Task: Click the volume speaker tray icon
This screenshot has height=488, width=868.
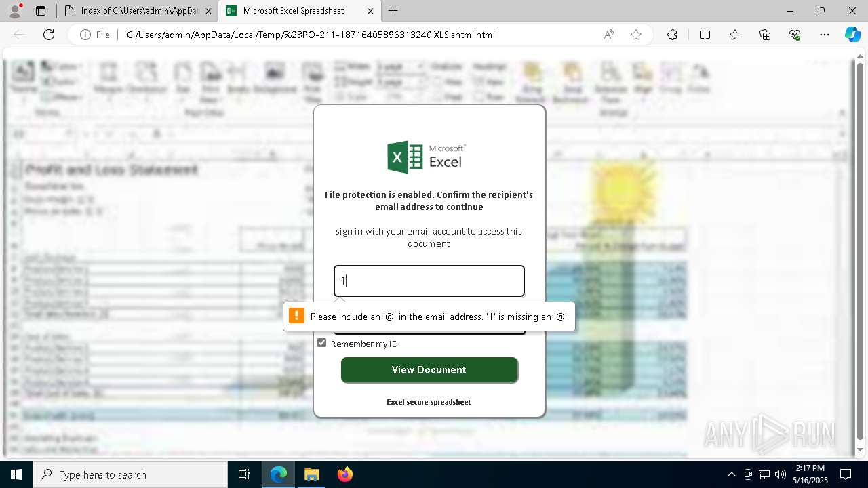Action: 781,474
